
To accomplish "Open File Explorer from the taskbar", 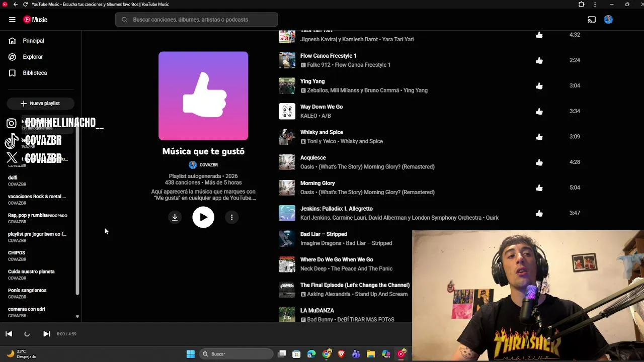I will pos(371,354).
